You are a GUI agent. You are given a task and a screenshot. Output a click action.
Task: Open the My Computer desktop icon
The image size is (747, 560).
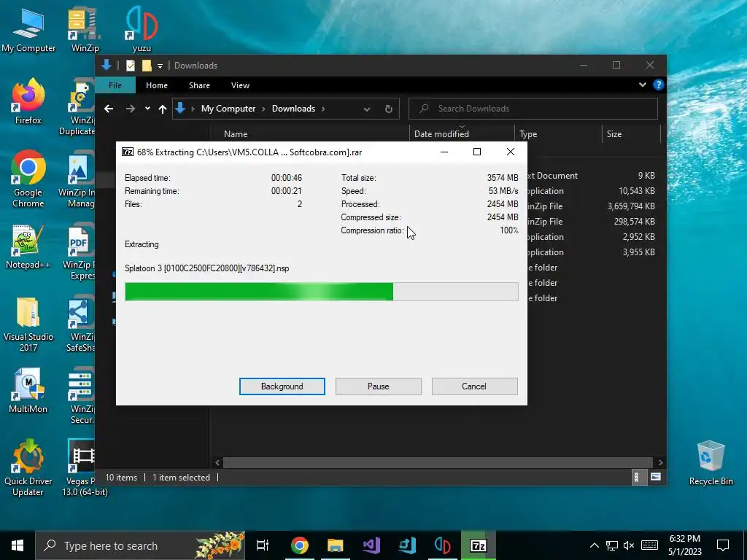[28, 29]
